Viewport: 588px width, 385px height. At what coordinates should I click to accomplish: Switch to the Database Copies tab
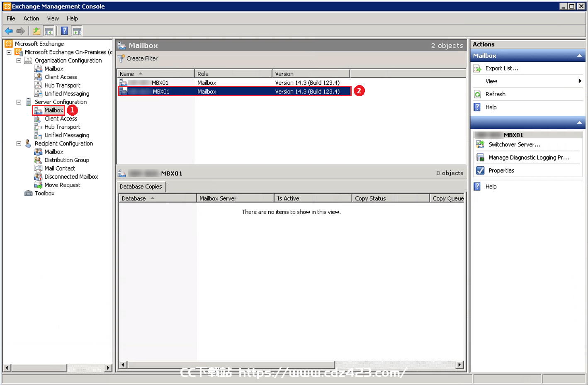click(x=141, y=187)
